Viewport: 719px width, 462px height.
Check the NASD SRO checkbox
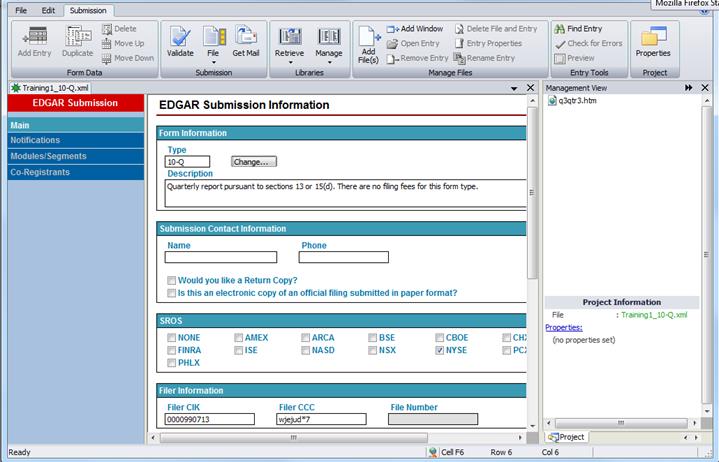pos(305,350)
